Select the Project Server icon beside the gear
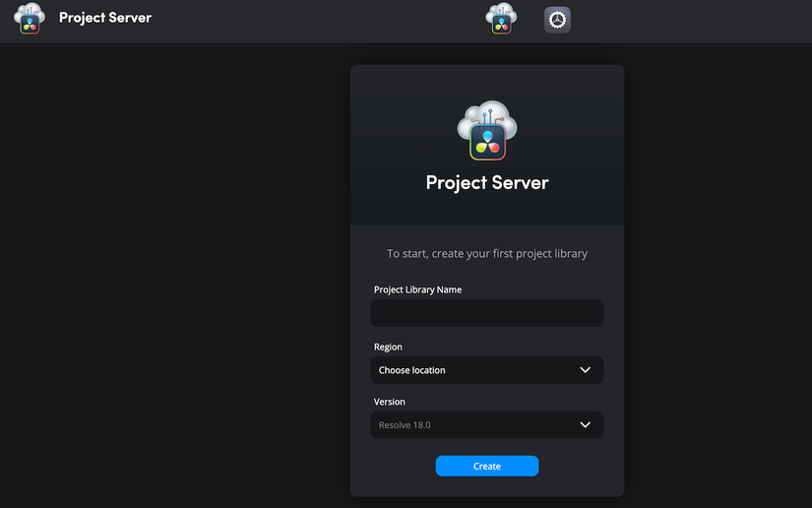The width and height of the screenshot is (812, 508). click(501, 19)
